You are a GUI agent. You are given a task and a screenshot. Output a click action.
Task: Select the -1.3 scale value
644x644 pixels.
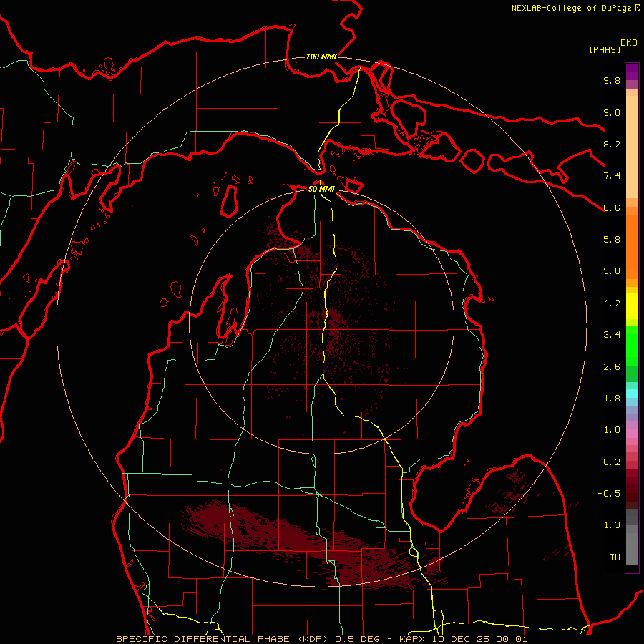tap(609, 525)
